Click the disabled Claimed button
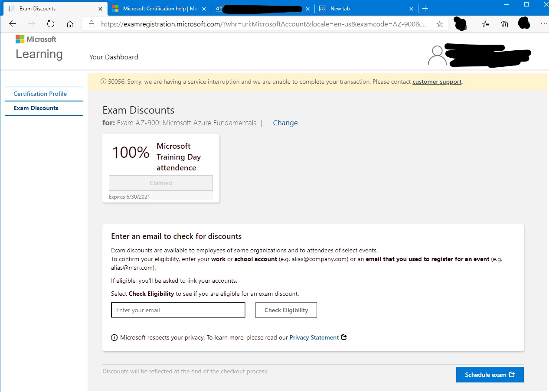Viewport: 549px width, 392px height. pos(161,183)
